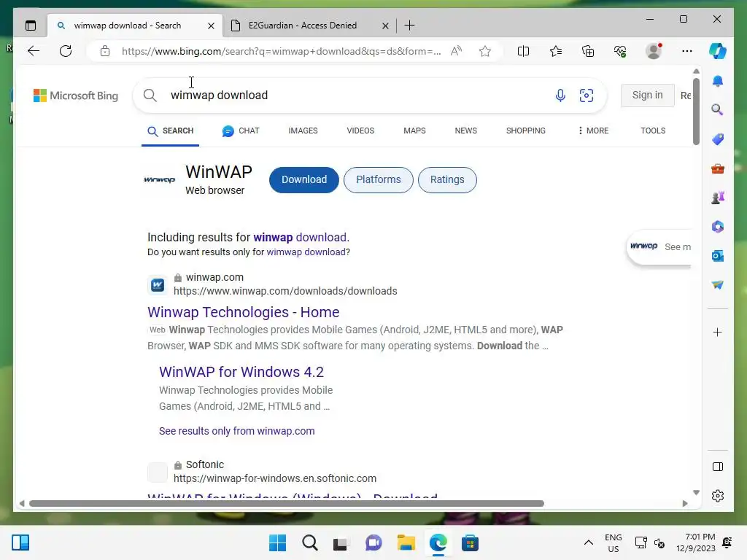The image size is (747, 560).
Task: Open sidebar settings gear icon
Action: [x=718, y=496]
